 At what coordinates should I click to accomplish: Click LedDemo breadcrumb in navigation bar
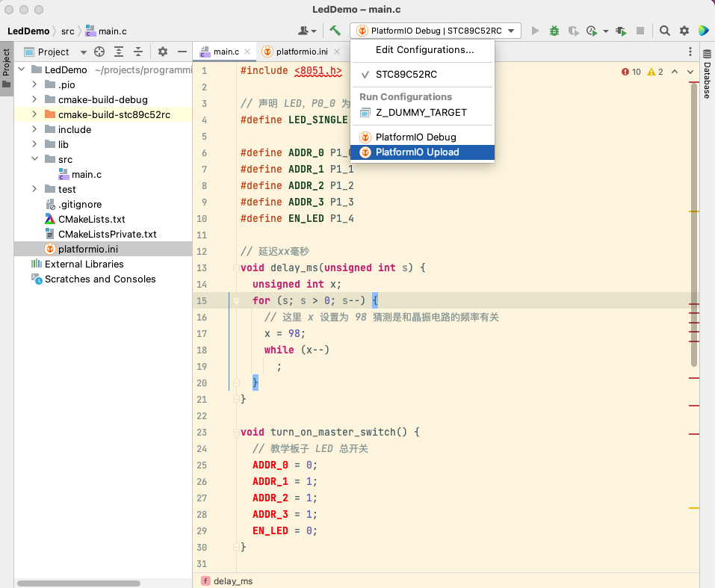(28, 31)
